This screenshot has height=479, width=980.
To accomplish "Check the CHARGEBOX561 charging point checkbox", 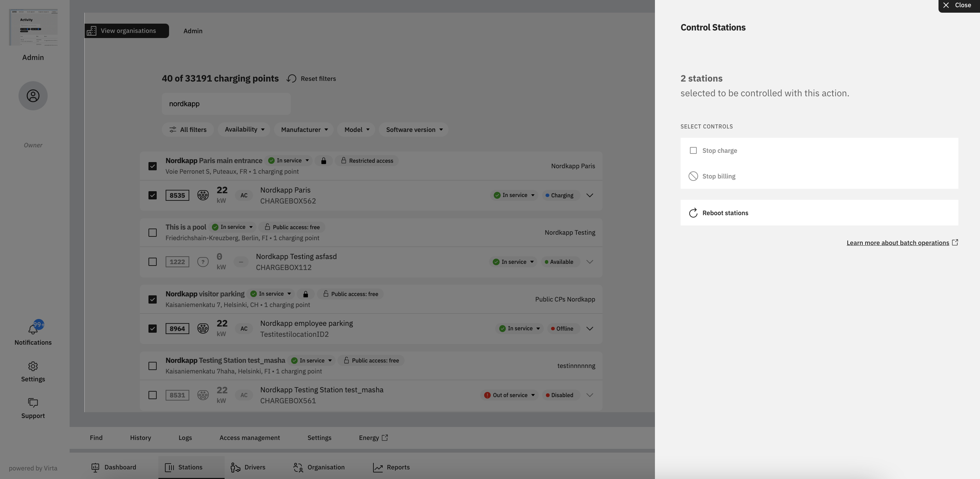I will (x=153, y=395).
